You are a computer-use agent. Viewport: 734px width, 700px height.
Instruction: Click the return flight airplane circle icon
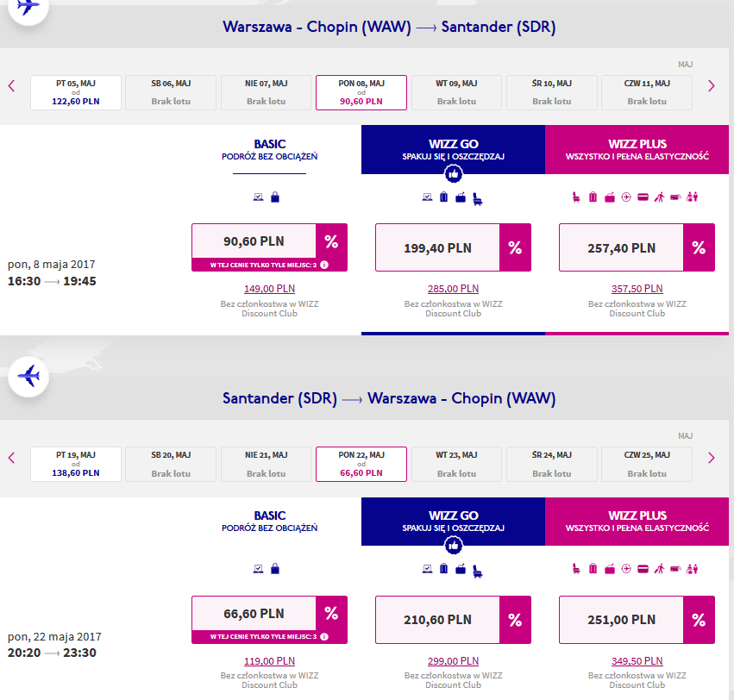(x=28, y=376)
